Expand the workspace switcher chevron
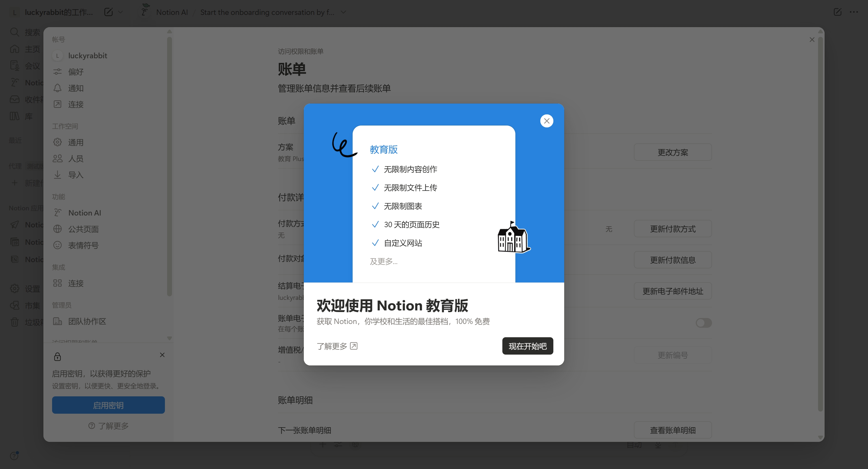Viewport: 868px width, 469px height. [x=120, y=12]
